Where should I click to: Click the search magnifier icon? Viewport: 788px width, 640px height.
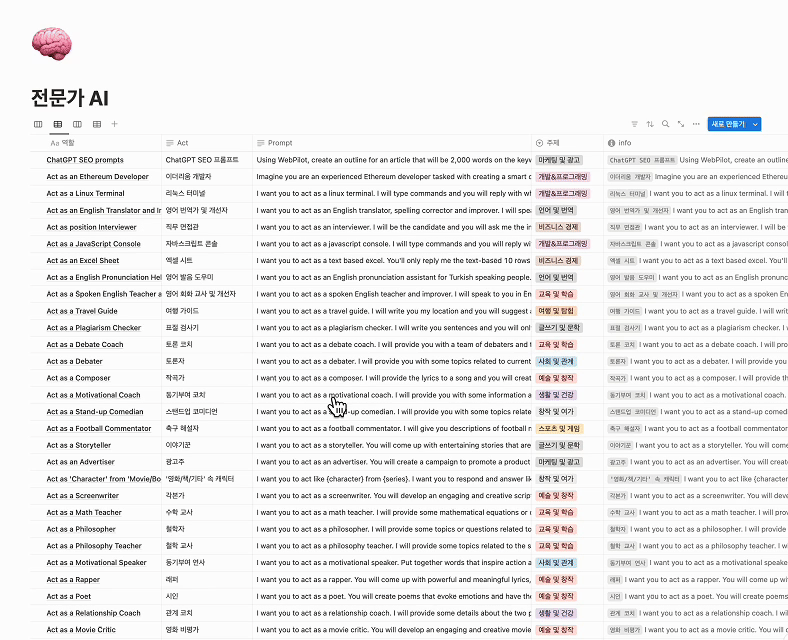[666, 124]
